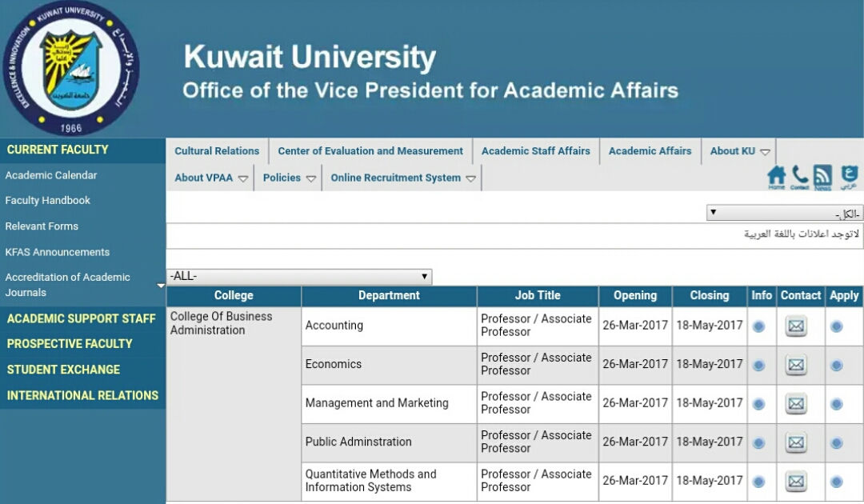Open the News RSS feed icon

pos(822,178)
